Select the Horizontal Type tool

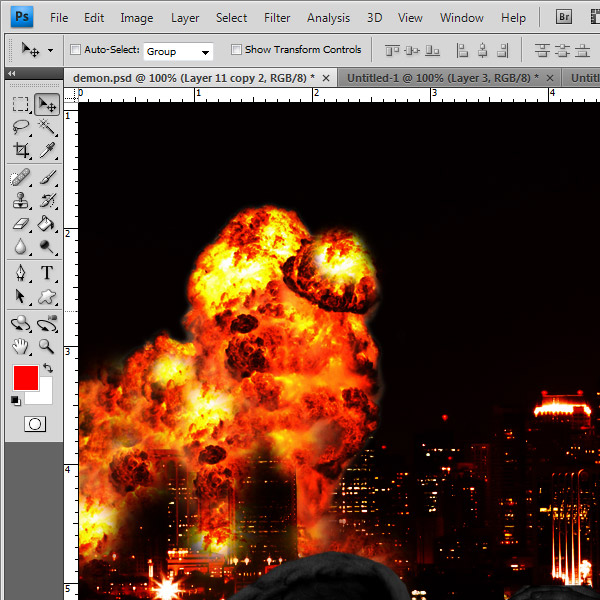pyautogui.click(x=47, y=273)
